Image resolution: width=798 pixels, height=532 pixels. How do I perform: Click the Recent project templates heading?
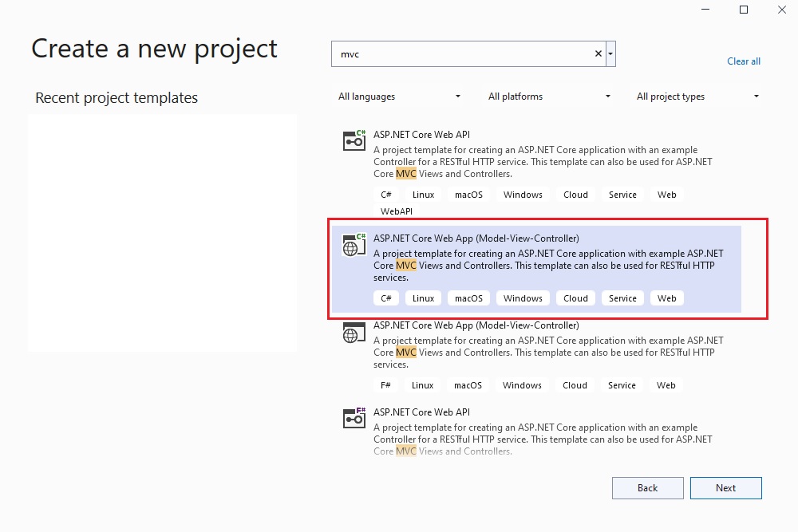point(117,97)
